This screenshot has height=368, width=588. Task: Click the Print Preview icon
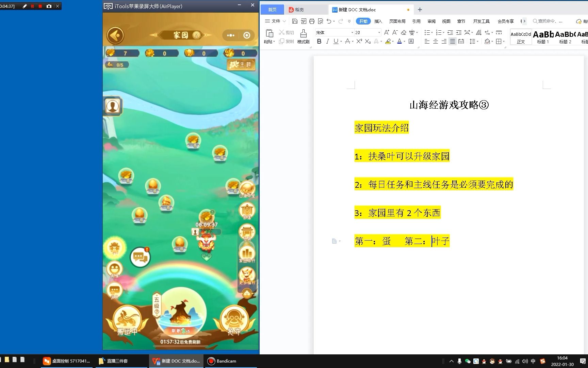click(x=320, y=21)
